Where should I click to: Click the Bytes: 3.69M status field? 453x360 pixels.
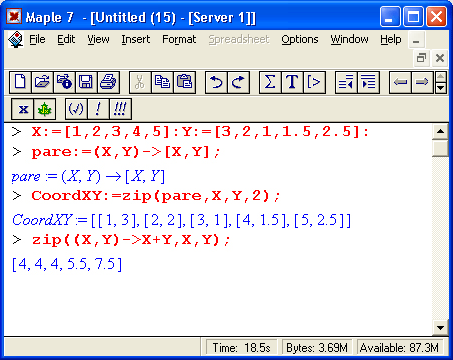tap(317, 348)
